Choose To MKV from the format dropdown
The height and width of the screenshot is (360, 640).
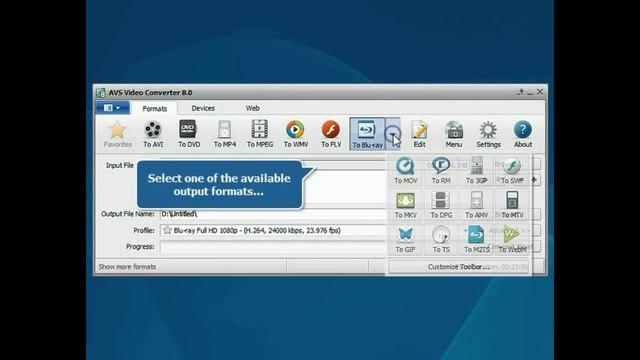point(405,205)
